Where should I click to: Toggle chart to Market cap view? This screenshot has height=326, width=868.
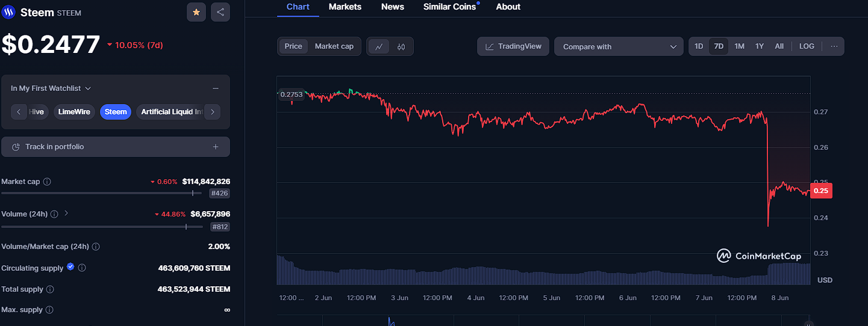[x=334, y=46]
